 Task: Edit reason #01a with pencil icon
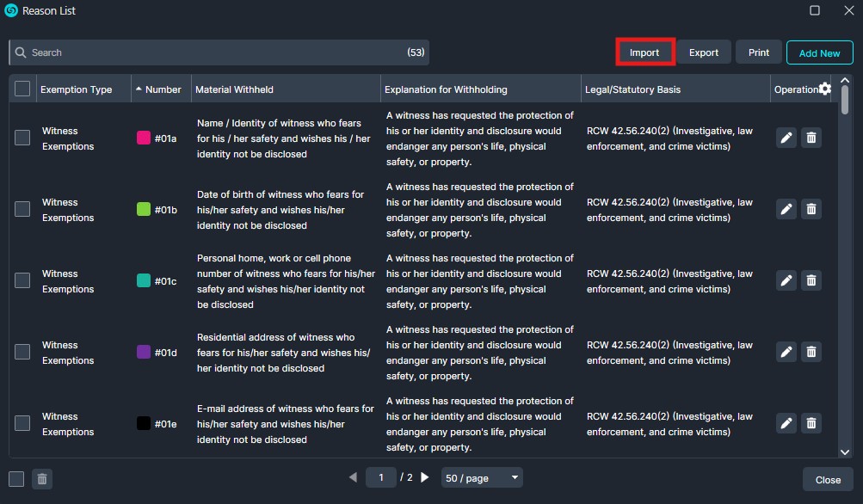coord(786,138)
